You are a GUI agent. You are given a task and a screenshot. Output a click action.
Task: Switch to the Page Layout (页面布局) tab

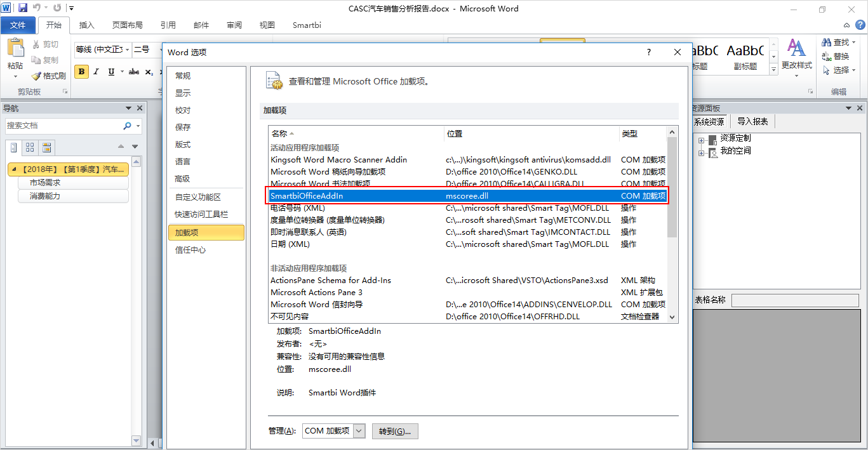pos(127,25)
